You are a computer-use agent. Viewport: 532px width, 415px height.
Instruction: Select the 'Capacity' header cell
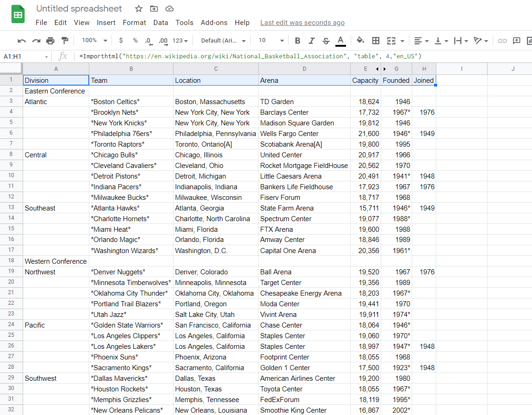(x=366, y=81)
